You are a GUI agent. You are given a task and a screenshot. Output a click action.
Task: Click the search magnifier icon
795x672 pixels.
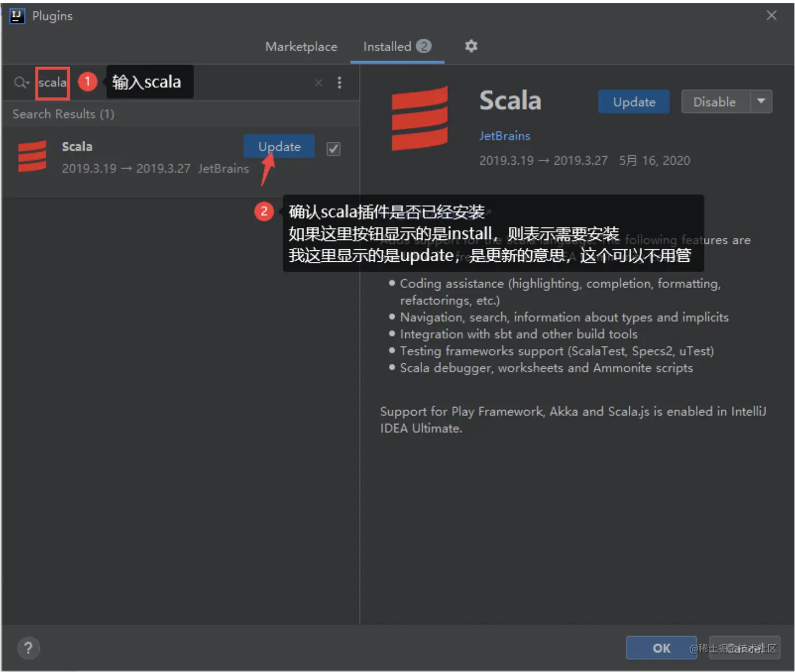pyautogui.click(x=21, y=82)
